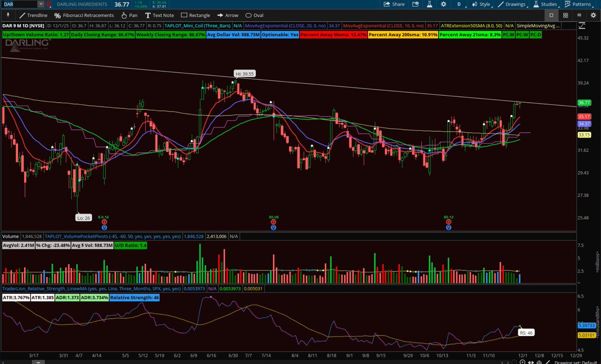Screen dimensions: 601x364
Task: Click the AvgVol: 2.41M label
Action: (x=20, y=245)
